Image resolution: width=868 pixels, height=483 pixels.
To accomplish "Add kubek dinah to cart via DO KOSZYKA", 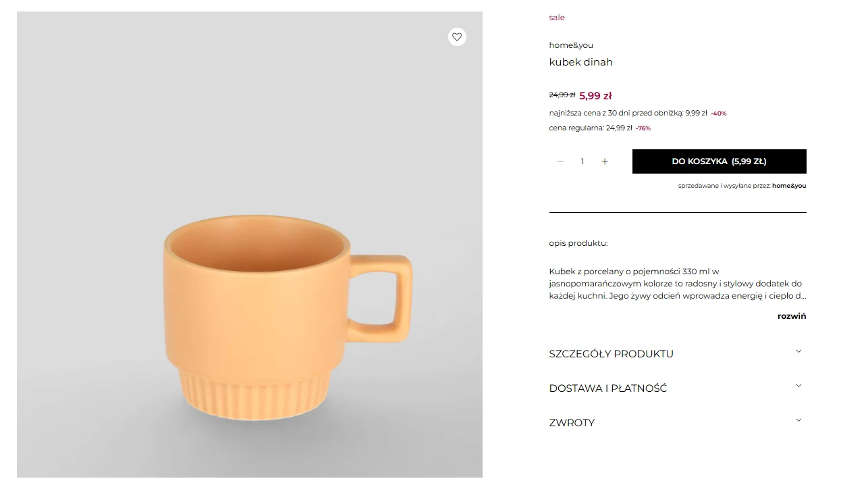I will pyautogui.click(x=719, y=161).
